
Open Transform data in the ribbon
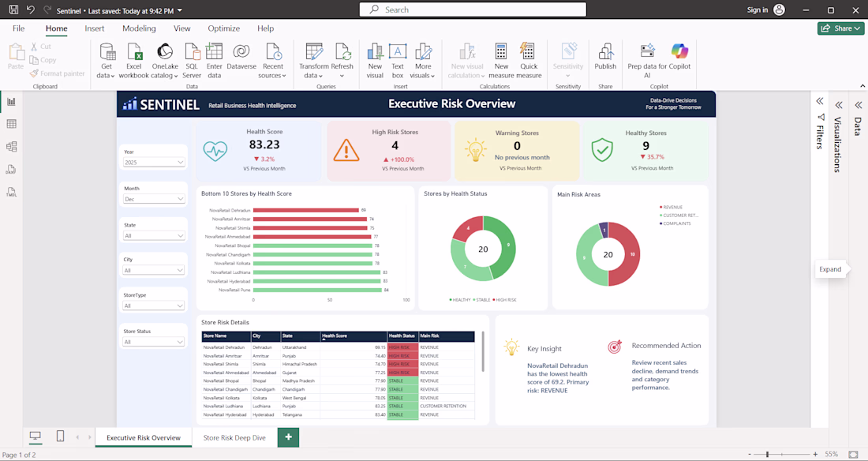(x=314, y=61)
